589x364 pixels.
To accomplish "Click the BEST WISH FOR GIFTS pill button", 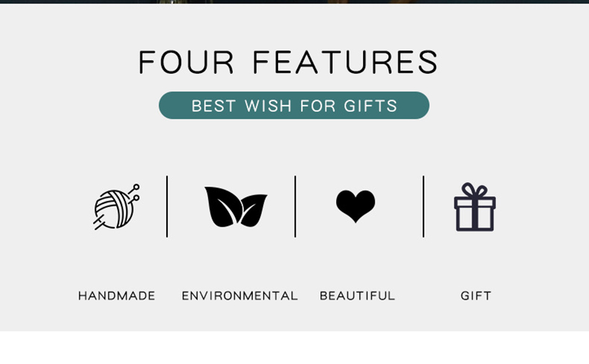I will click(x=294, y=106).
